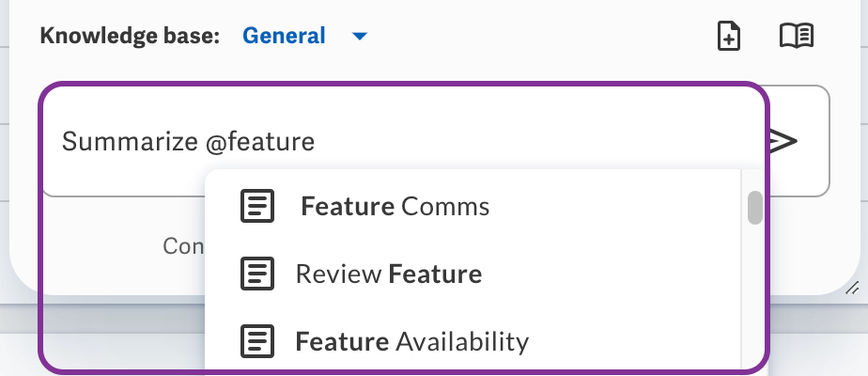868x376 pixels.
Task: Click the suggestion list scrollbar thumb
Action: tap(755, 208)
